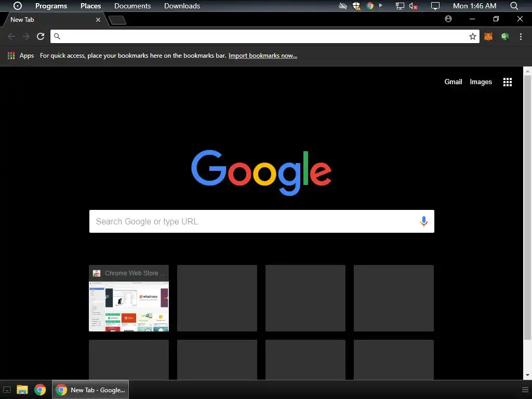The image size is (532, 399).
Task: Click the Google logo
Action: tap(261, 172)
